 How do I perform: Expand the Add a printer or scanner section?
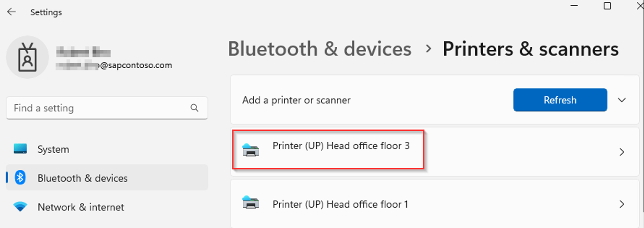(622, 100)
